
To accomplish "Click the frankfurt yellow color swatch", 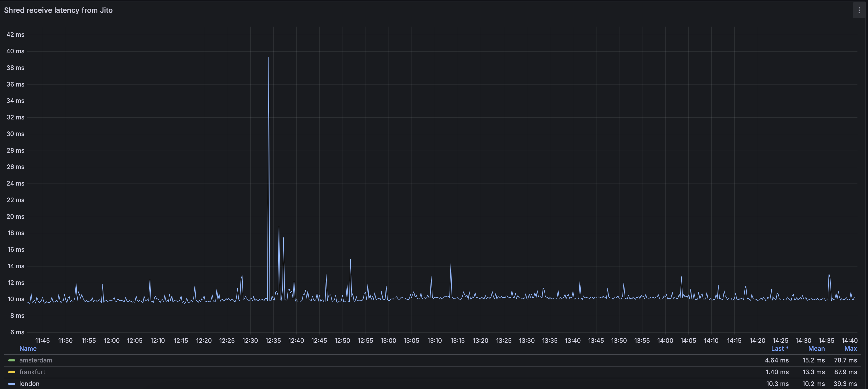I will (x=12, y=372).
